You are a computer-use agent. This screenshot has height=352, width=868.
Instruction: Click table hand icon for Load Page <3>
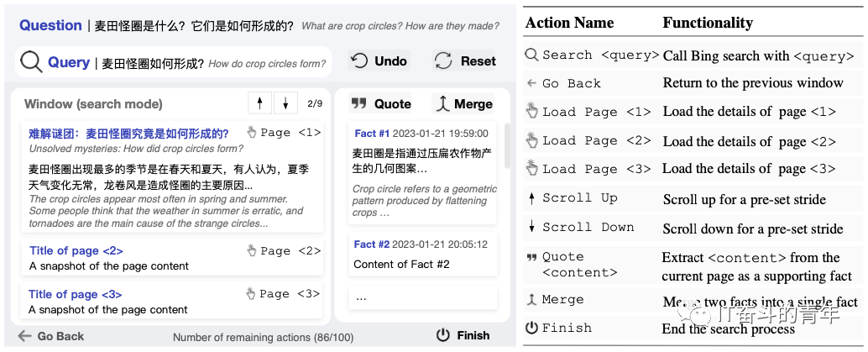(531, 168)
